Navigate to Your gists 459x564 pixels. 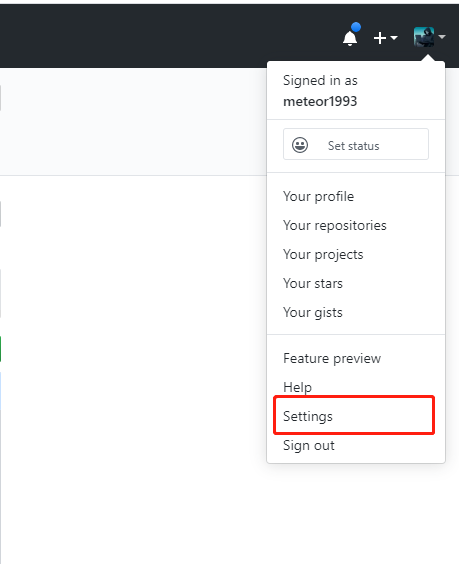coord(313,313)
